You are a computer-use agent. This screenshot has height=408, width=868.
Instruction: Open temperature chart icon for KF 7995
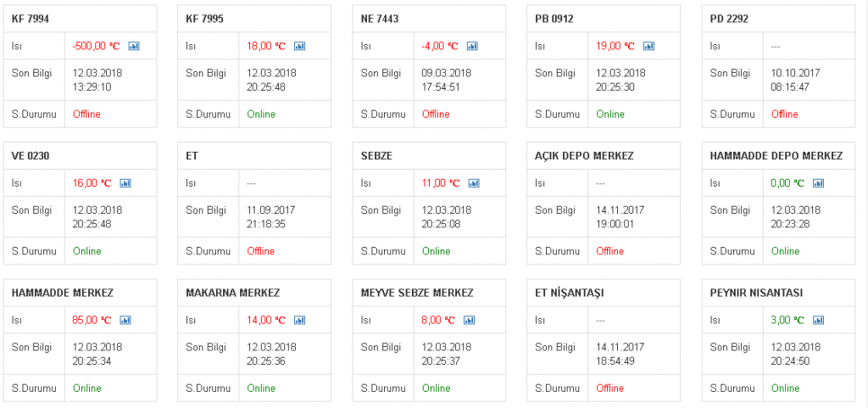click(299, 46)
